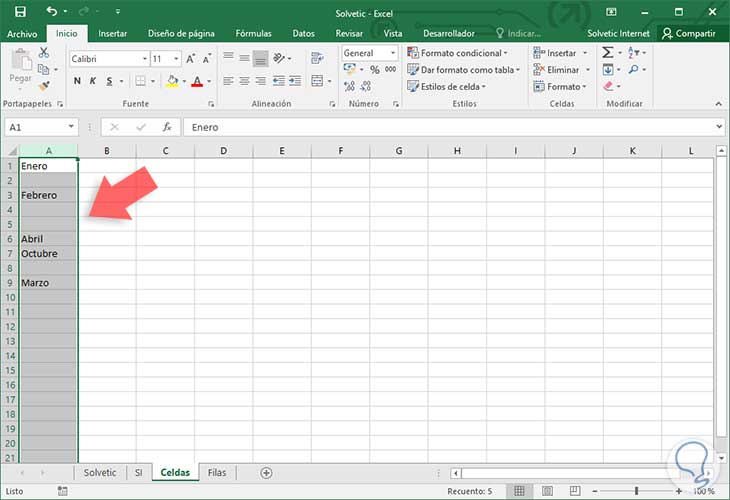Increase the cell indent
Screen dimensions: 730x500
[x=295, y=81]
